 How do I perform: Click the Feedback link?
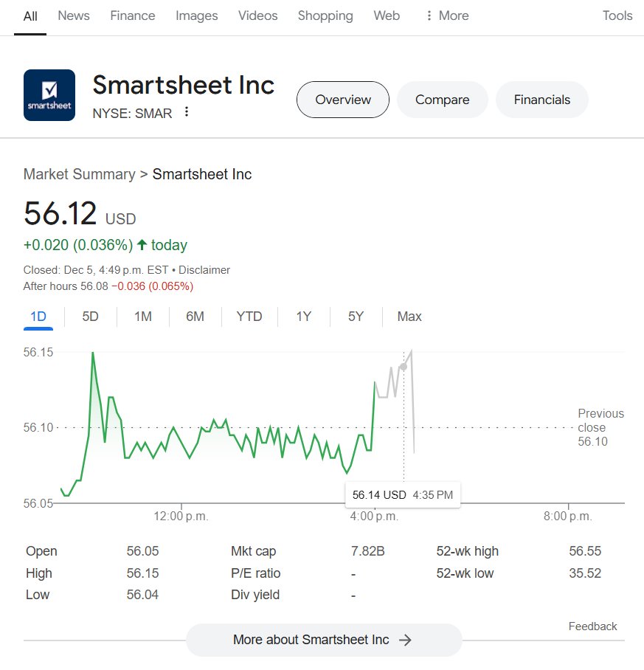tap(592, 626)
